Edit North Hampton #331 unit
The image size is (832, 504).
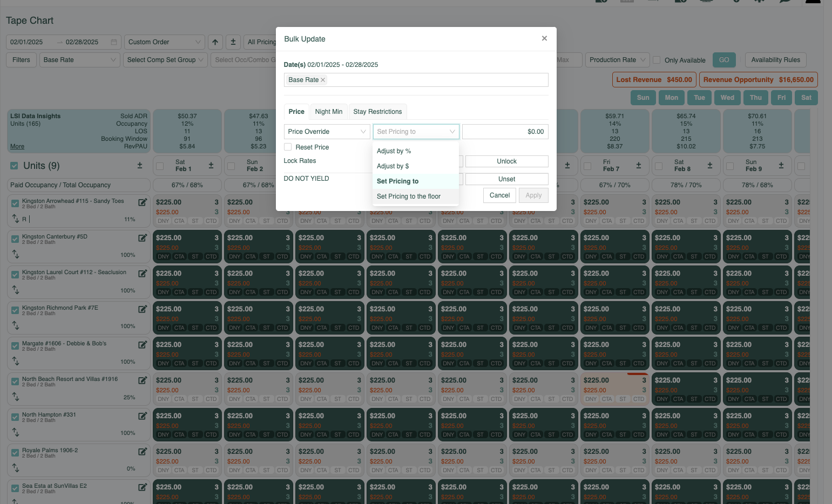coord(143,416)
